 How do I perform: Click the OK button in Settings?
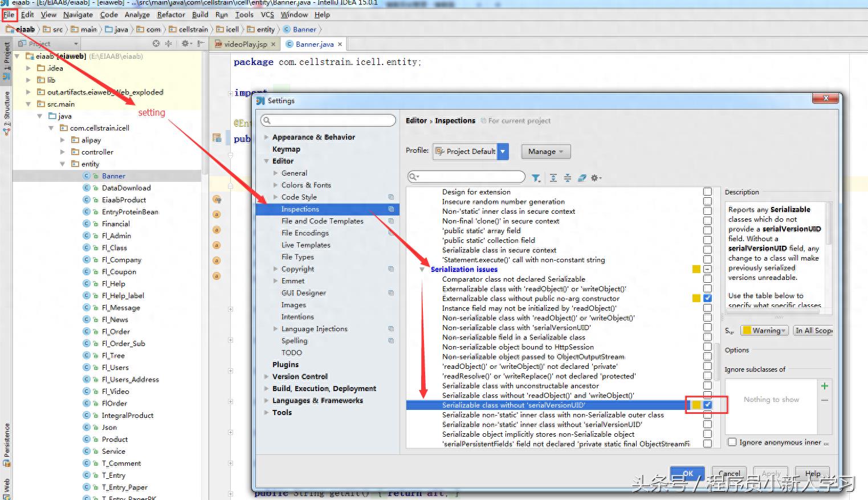coord(687,474)
